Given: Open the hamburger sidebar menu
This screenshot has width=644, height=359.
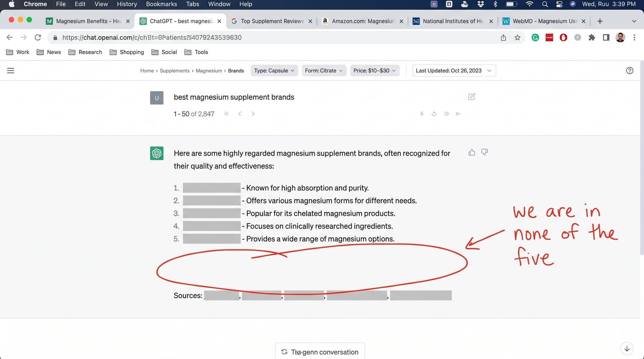Looking at the screenshot, I should click(11, 70).
